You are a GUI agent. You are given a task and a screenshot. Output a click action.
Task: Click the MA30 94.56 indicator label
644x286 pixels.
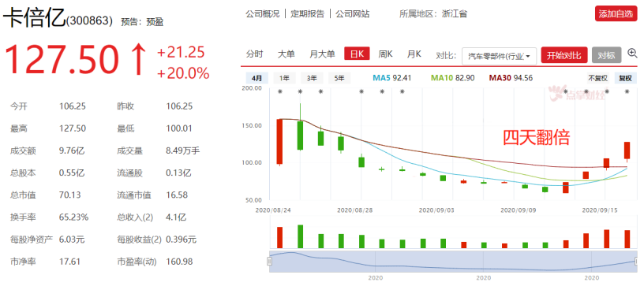point(511,77)
